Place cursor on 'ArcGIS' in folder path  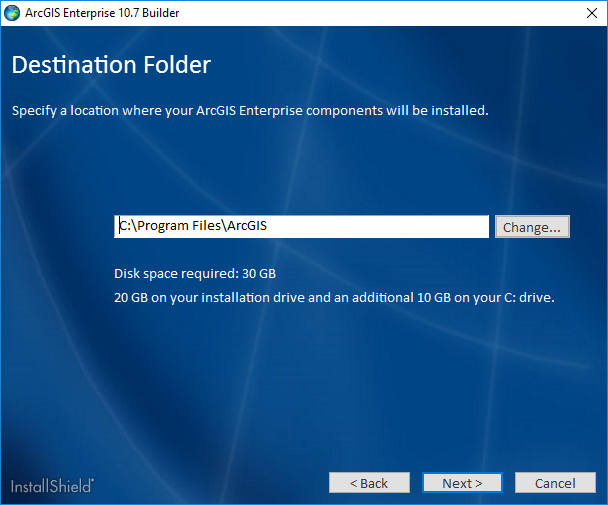coord(246,226)
